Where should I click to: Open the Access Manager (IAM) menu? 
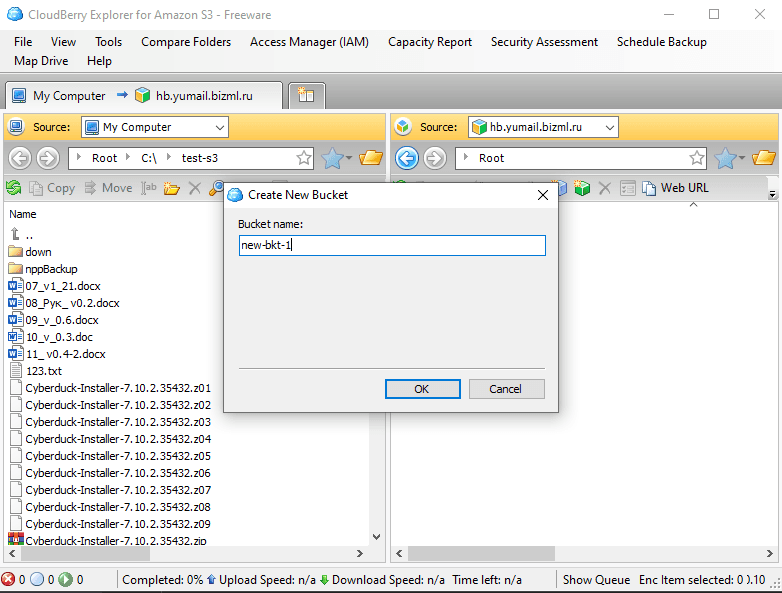pos(309,42)
